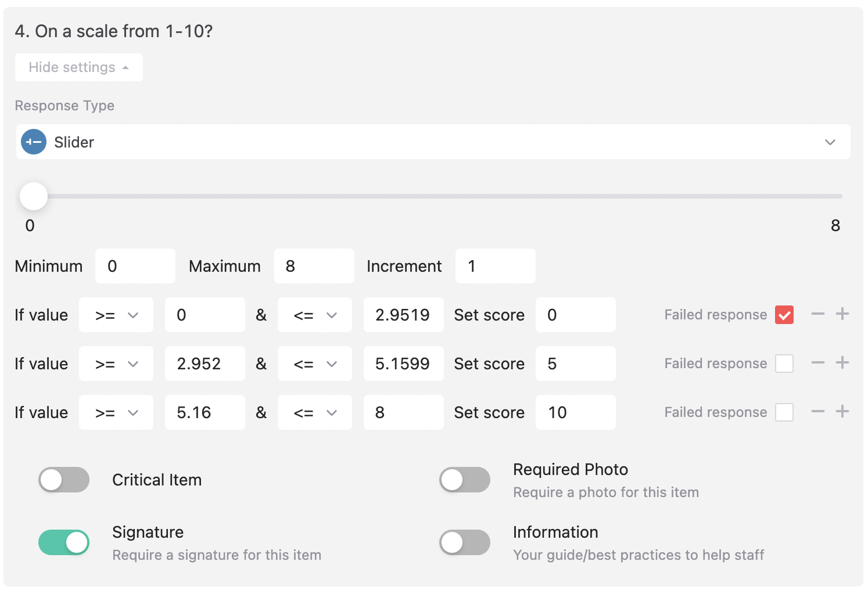Open the >= operator dropdown before 2.952
The image size is (868, 590).
coord(116,364)
